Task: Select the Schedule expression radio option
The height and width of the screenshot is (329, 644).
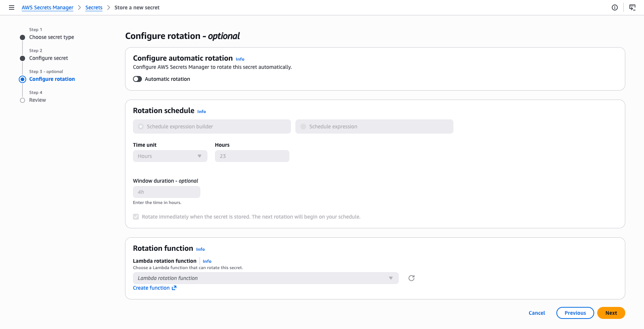Action: pyautogui.click(x=374, y=127)
